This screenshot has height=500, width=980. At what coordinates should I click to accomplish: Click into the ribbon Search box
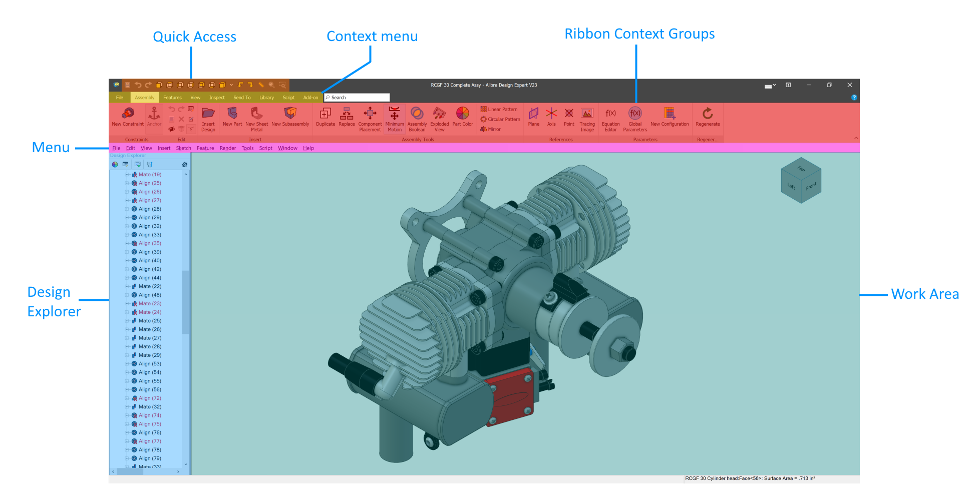pos(357,98)
